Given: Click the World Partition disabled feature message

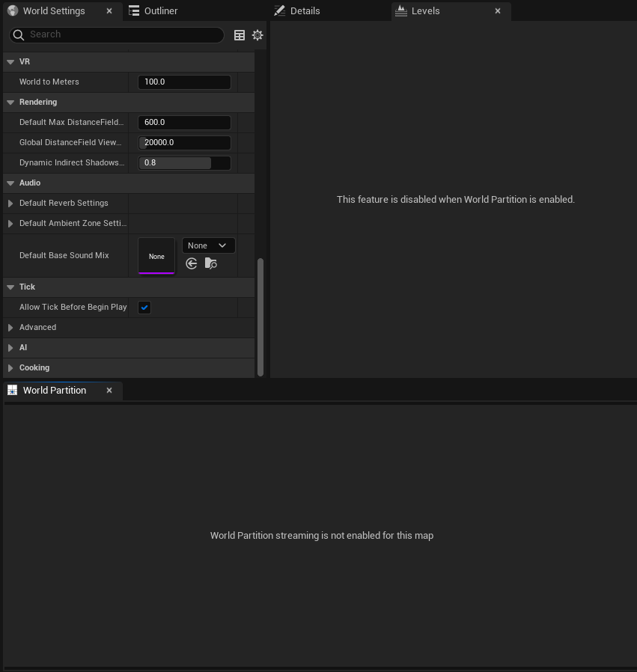Looking at the screenshot, I should 456,199.
